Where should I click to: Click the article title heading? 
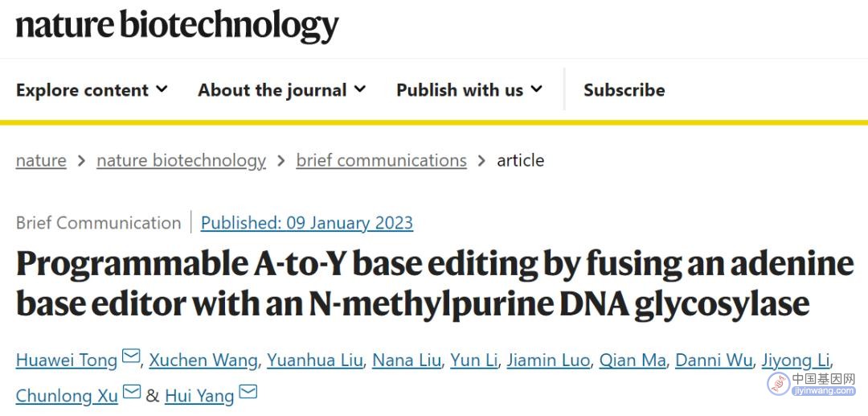pos(435,283)
